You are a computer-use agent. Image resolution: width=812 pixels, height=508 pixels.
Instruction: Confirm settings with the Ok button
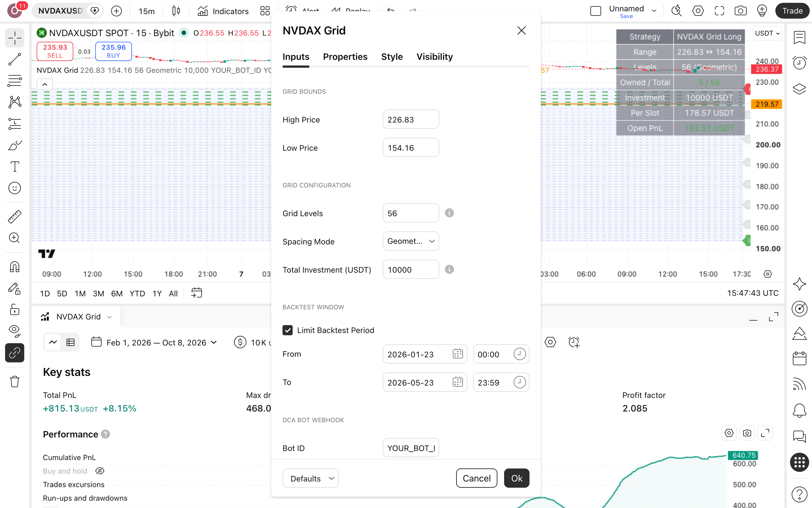tap(517, 478)
